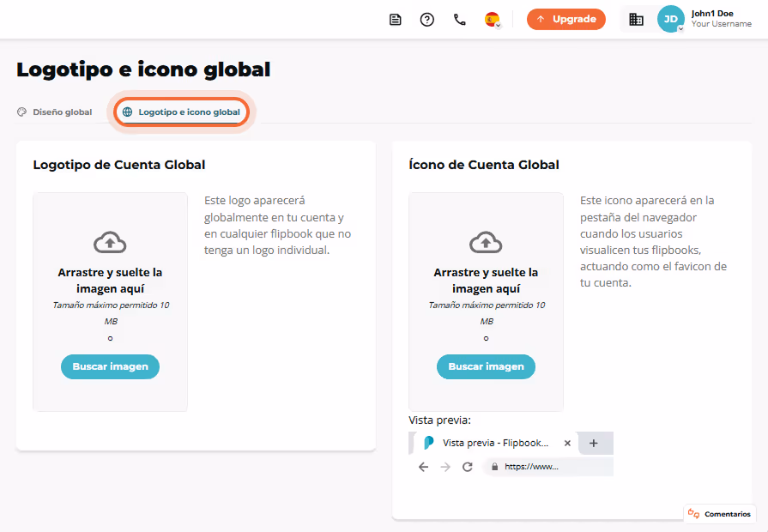Click Buscar imagen under Ícono de Cuenta Global
768x532 pixels.
click(486, 366)
